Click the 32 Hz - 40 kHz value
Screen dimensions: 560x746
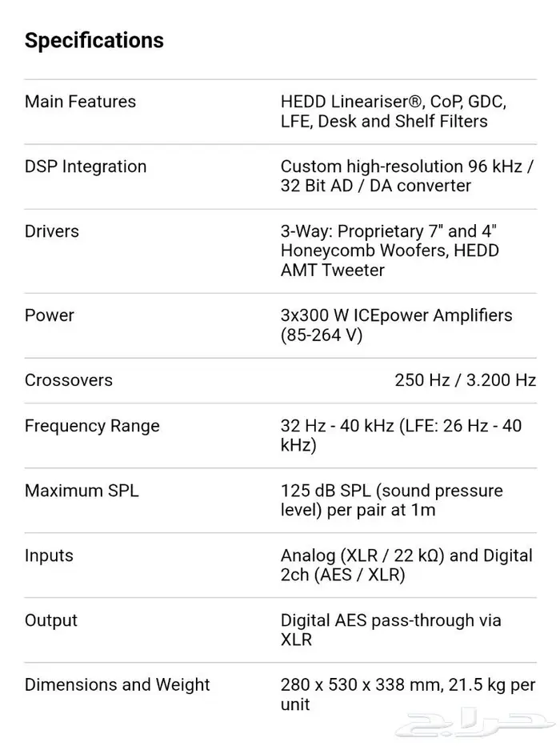pyautogui.click(x=402, y=435)
